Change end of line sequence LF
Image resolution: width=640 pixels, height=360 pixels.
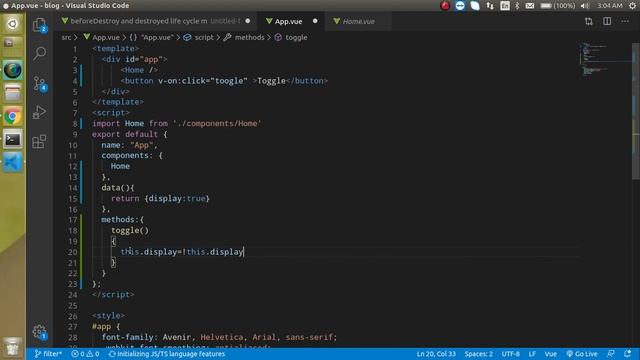[x=532, y=354]
